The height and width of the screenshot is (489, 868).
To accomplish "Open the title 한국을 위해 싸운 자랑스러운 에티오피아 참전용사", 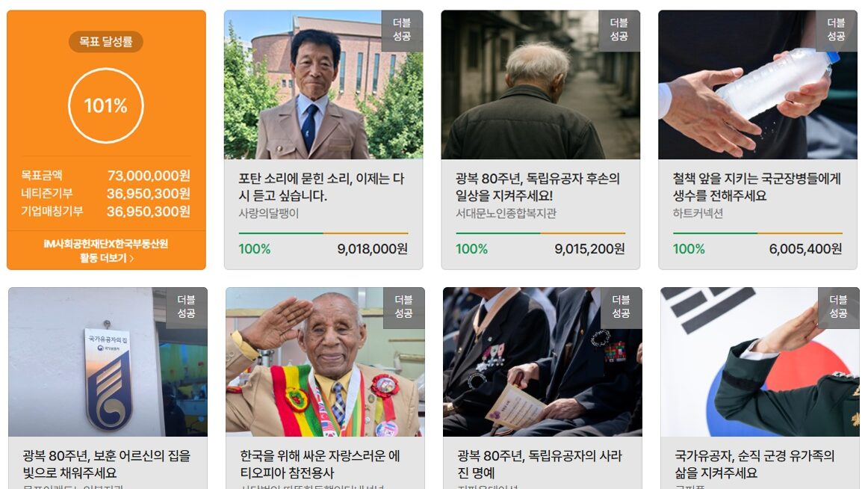I will pyautogui.click(x=320, y=464).
